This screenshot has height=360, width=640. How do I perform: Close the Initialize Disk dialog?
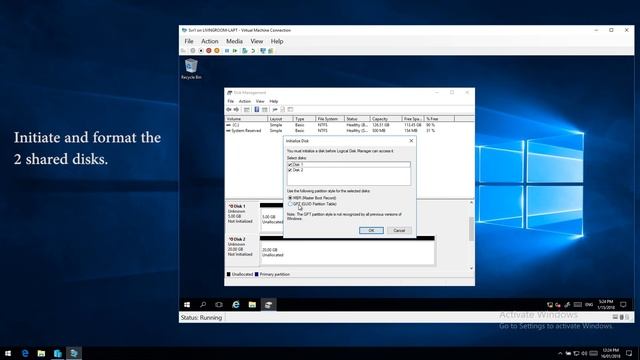[x=411, y=141]
